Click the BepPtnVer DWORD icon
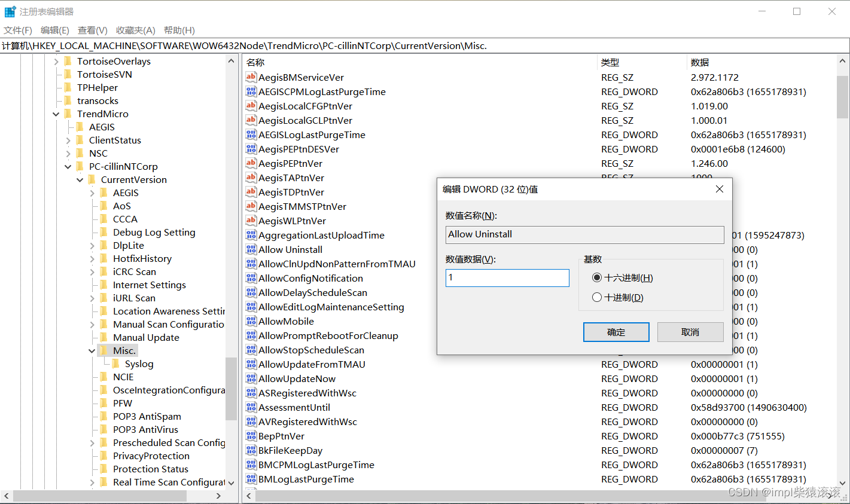 (251, 436)
